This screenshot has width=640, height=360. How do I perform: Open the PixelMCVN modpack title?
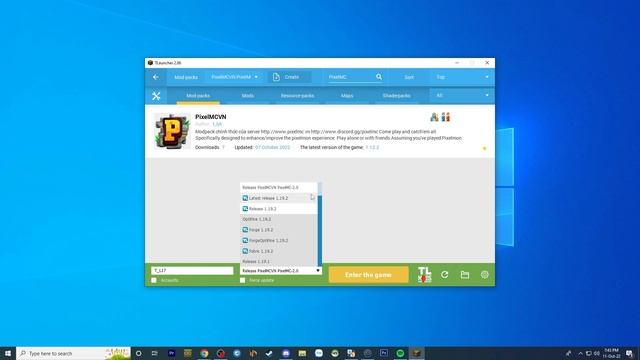(x=211, y=117)
